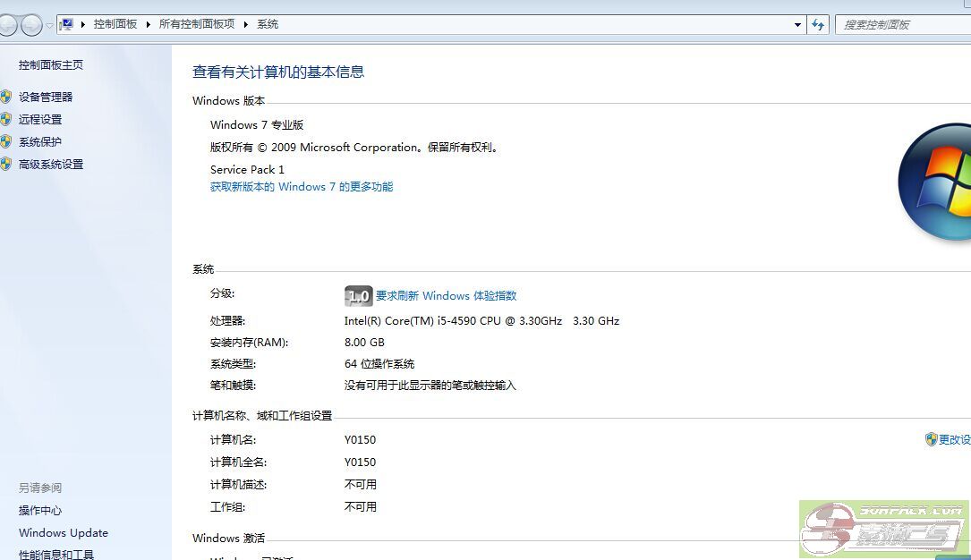
Task: Click 要求刷新 Windows 体验指数 link
Action: [x=446, y=296]
